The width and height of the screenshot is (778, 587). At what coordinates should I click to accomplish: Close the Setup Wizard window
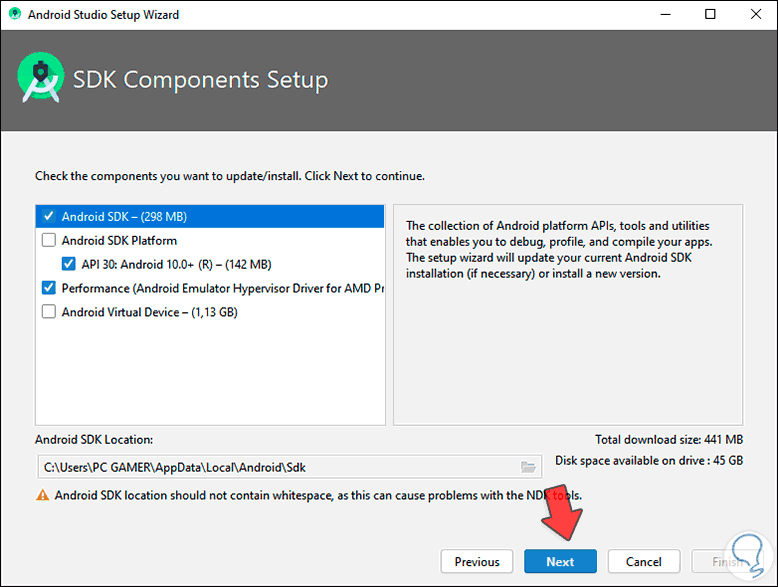click(x=754, y=15)
